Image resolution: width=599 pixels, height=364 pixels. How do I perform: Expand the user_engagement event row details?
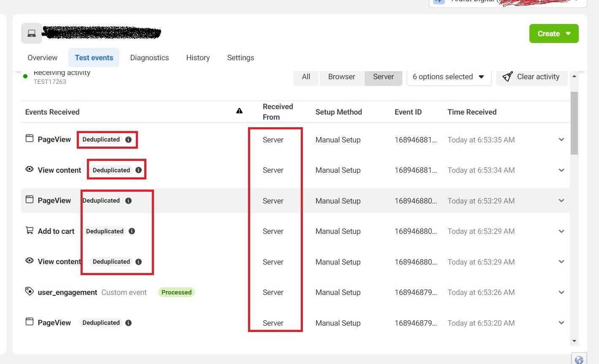[561, 292]
